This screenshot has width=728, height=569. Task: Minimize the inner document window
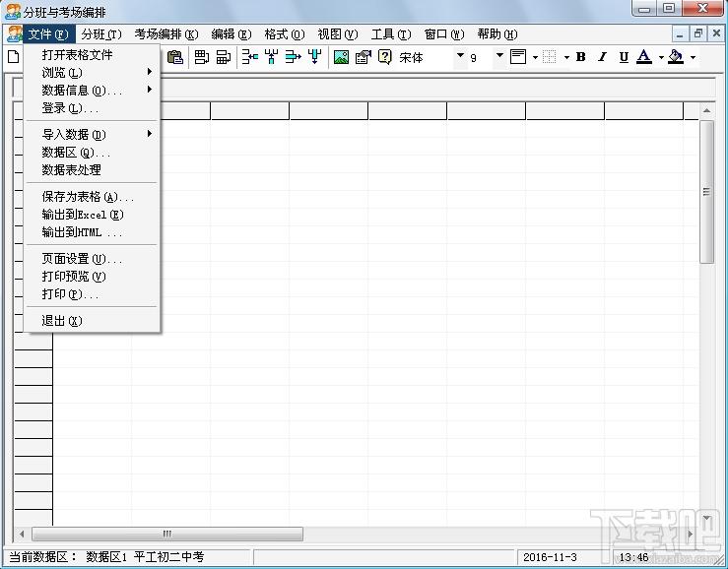pos(680,33)
